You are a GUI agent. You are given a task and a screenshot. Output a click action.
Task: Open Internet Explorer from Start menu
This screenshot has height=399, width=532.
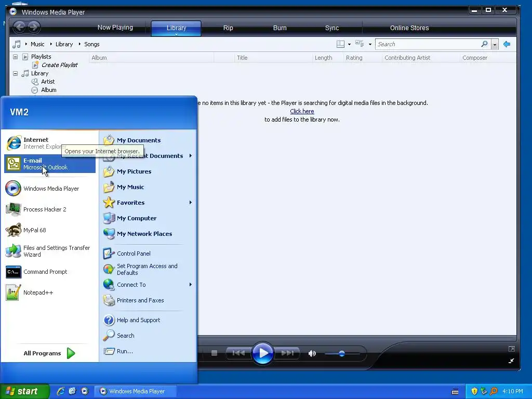pos(49,143)
